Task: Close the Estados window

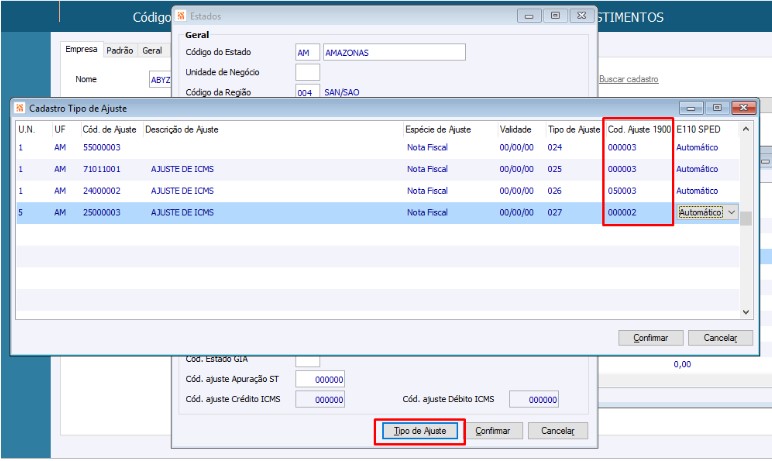Action: click(581, 16)
